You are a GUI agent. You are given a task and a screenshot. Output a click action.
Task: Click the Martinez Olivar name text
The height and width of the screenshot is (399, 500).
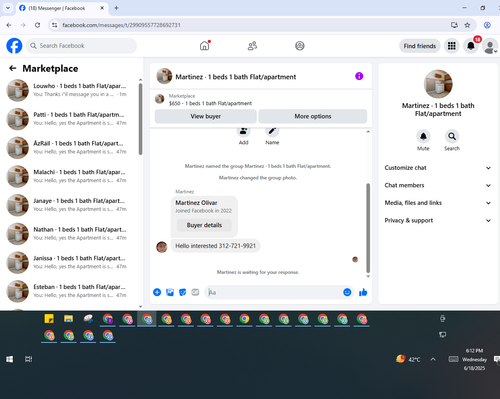pos(196,203)
